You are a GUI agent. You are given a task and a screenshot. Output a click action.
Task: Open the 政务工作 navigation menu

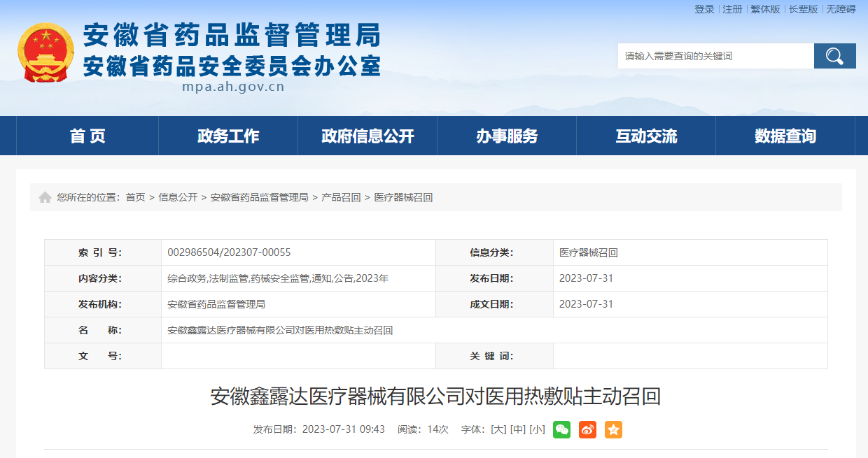click(x=228, y=136)
